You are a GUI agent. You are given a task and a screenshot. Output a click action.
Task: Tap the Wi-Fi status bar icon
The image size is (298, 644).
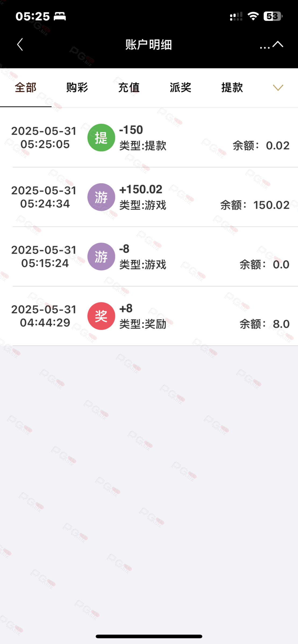[x=253, y=16]
